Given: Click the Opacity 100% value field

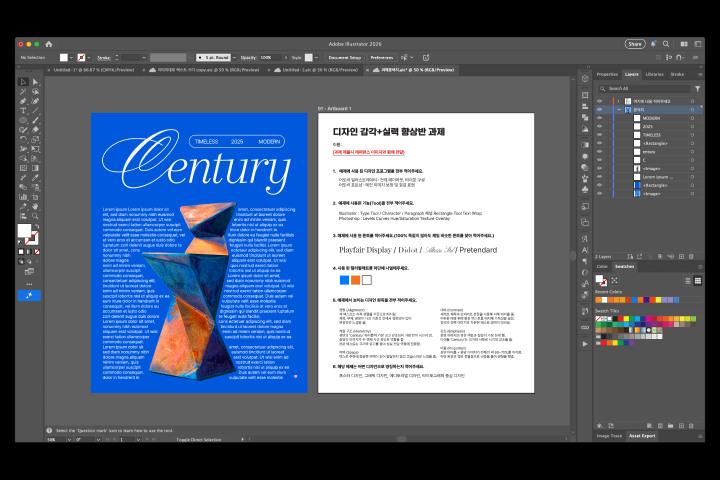Looking at the screenshot, I should pyautogui.click(x=270, y=58).
